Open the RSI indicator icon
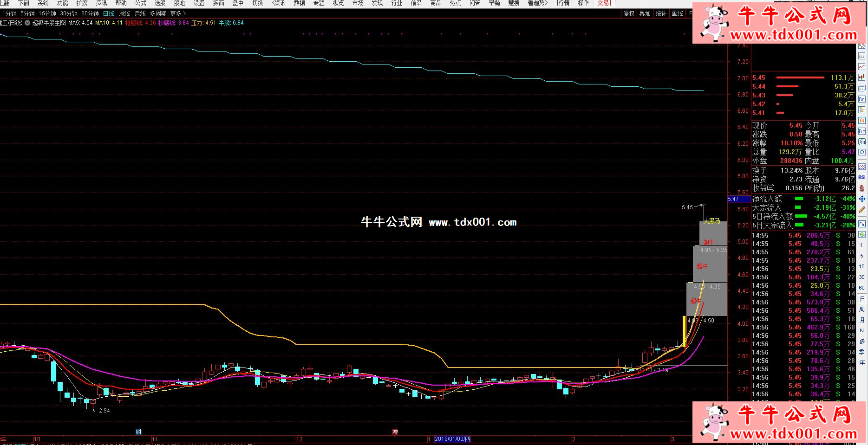This screenshot has width=868, height=445. click(x=861, y=177)
